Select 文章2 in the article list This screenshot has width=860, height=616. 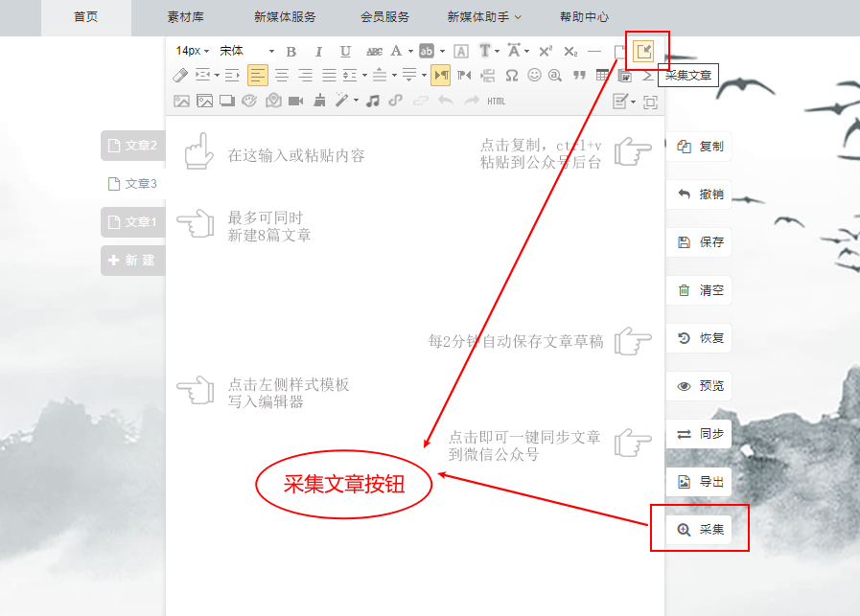pos(132,146)
